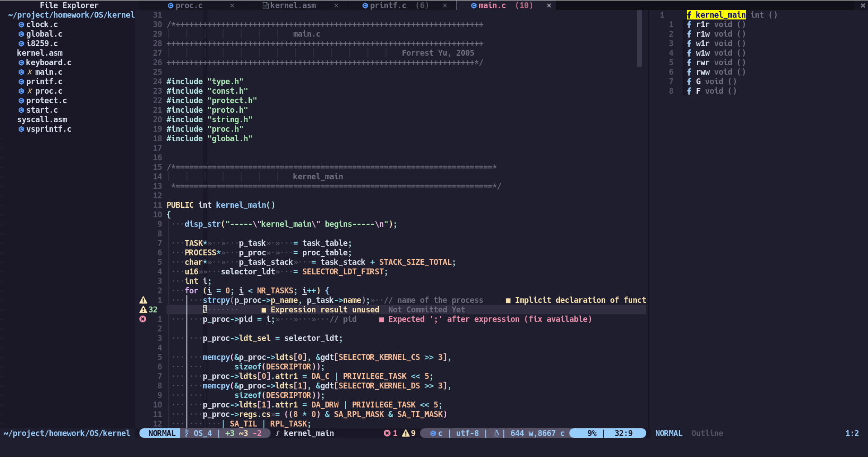Click the error sign on the p_proc->pid line
Image resolution: width=868 pixels, height=460 pixels.
point(143,319)
